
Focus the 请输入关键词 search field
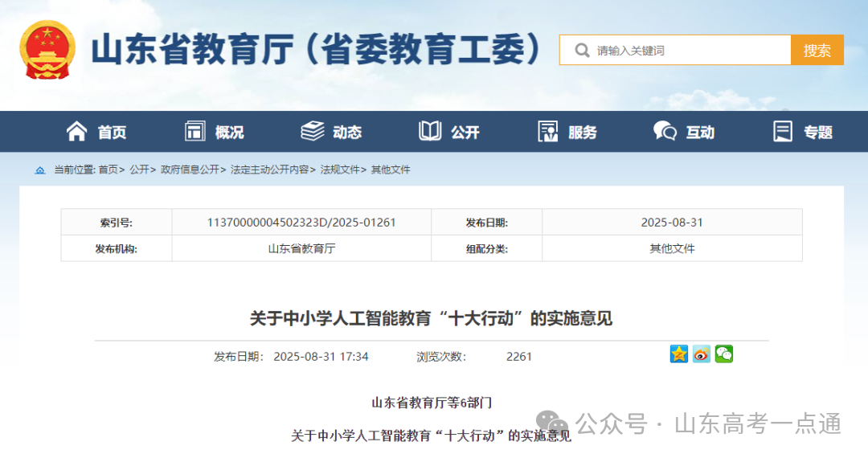[691, 51]
